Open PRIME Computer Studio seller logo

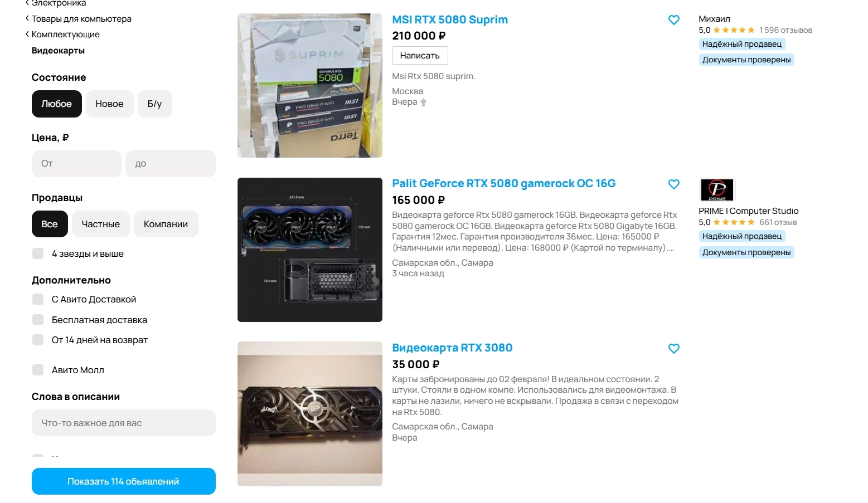717,190
